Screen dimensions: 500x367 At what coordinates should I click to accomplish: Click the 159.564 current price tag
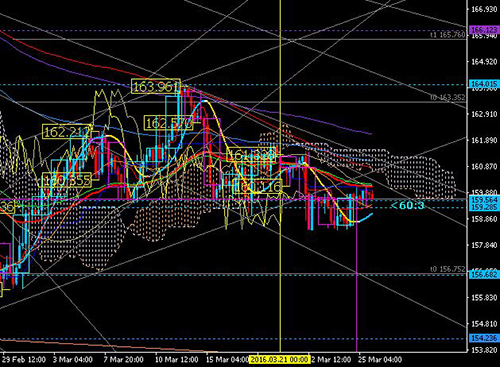tap(484, 200)
